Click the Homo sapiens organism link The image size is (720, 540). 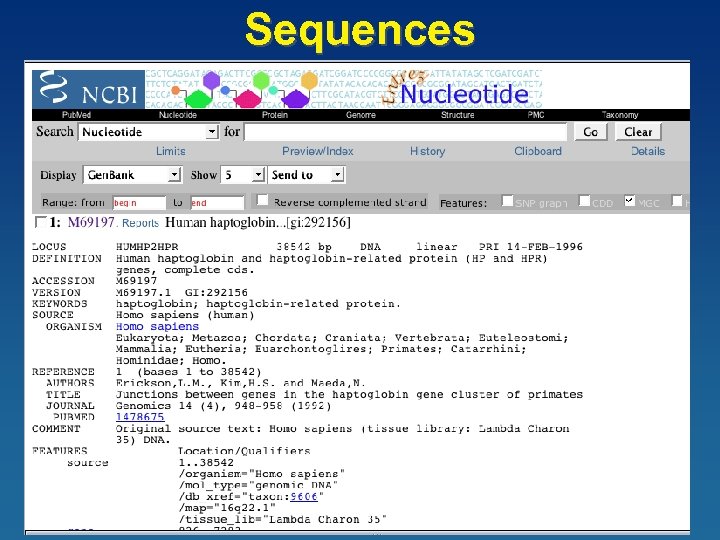click(157, 326)
